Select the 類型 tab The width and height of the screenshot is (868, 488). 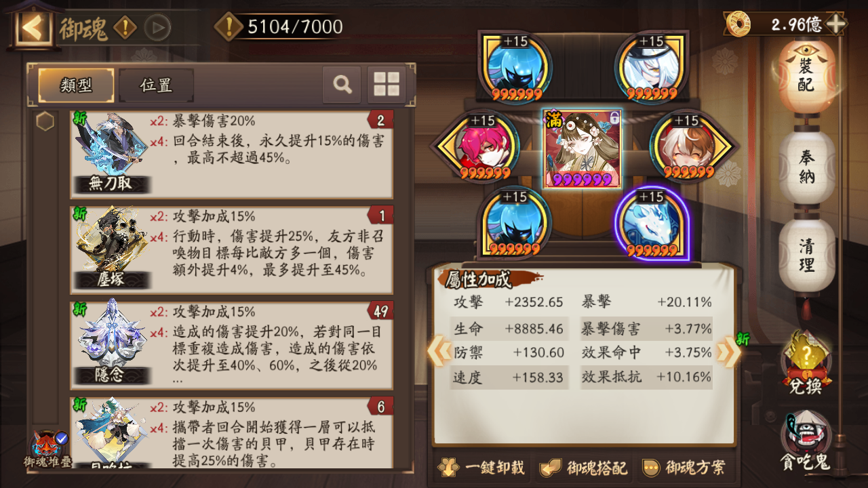(x=76, y=85)
